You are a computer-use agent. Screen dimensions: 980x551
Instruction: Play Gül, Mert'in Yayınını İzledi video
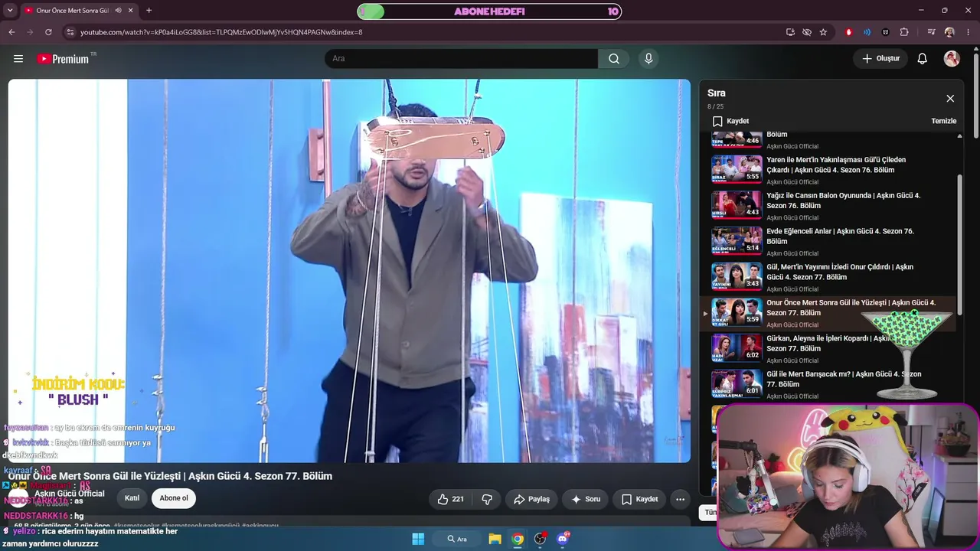pos(828,276)
